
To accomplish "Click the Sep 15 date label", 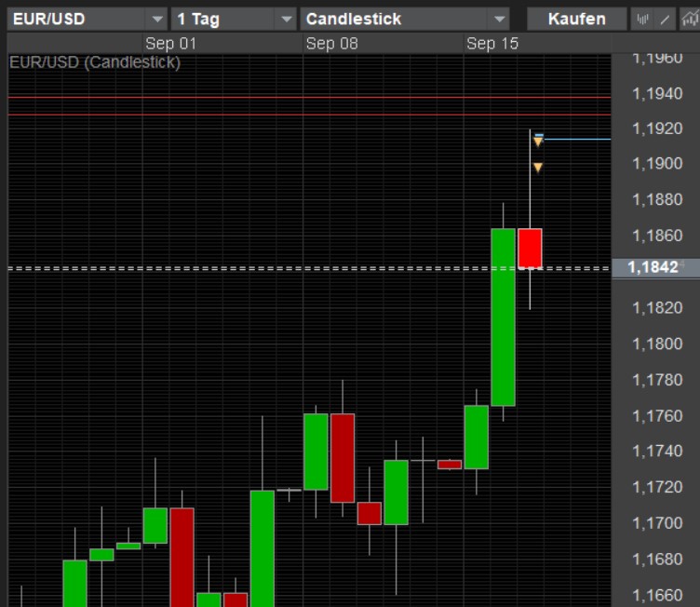I will [x=492, y=44].
